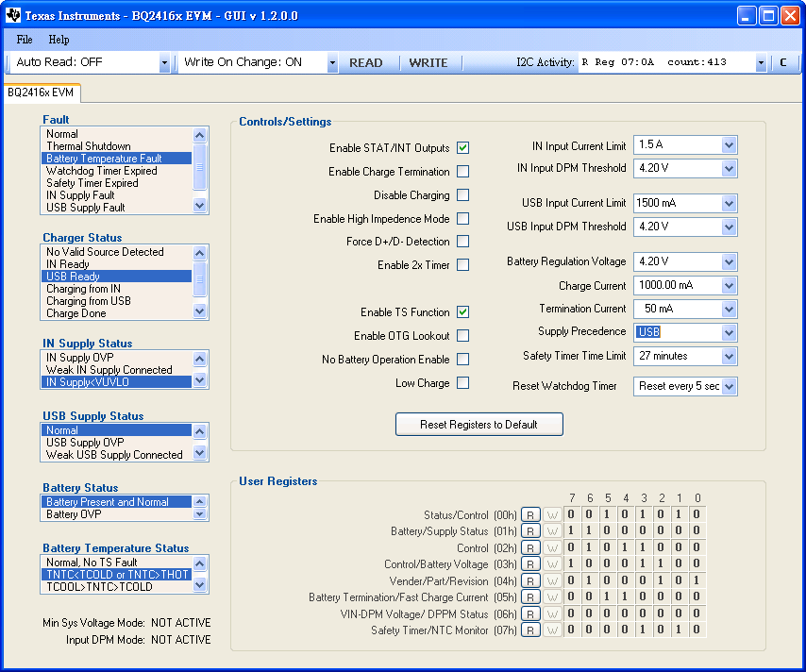The height and width of the screenshot is (672, 806).
Task: Open USB Input DPM Threshold dropdown
Action: coord(729,227)
